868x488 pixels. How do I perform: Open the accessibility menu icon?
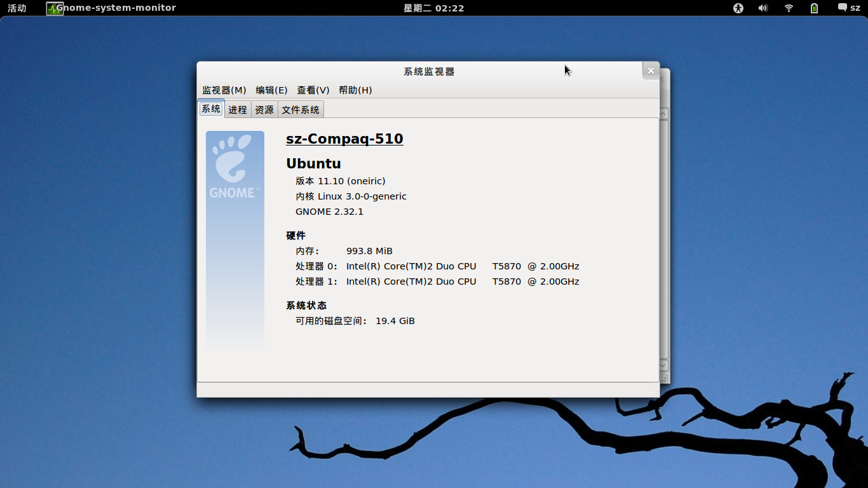click(x=738, y=8)
